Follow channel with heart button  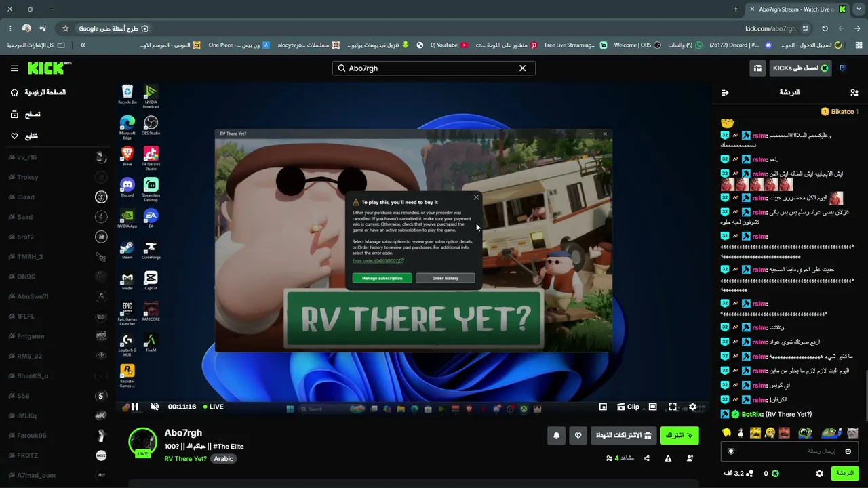(578, 435)
